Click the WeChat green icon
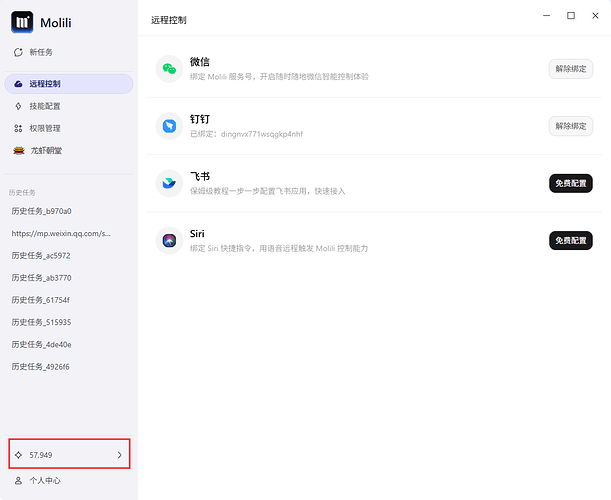Image resolution: width=611 pixels, height=500 pixels. [169, 68]
